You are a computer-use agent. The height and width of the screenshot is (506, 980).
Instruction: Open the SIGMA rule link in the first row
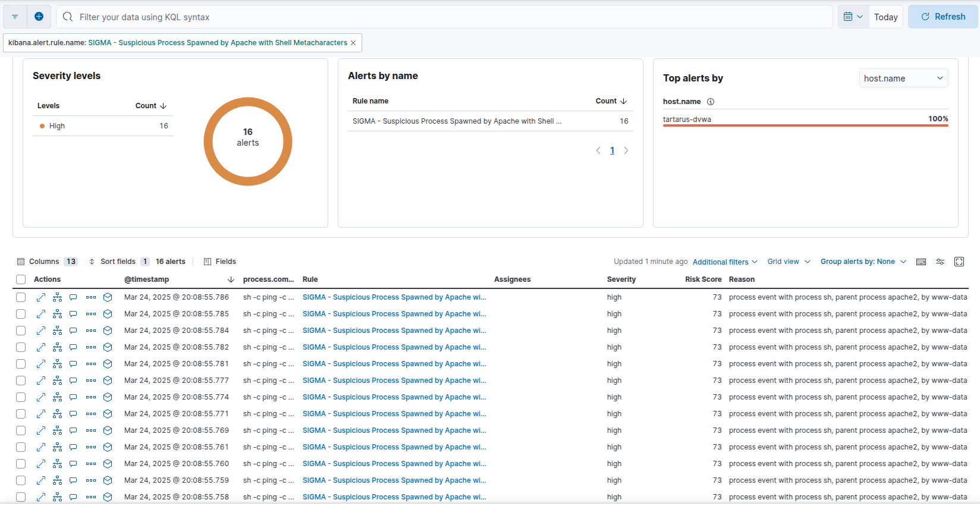click(394, 297)
